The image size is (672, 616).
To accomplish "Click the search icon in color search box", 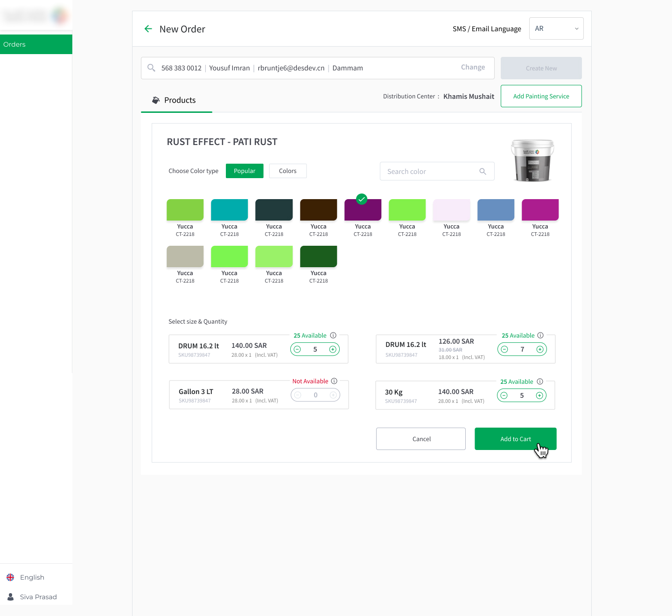I will [483, 172].
